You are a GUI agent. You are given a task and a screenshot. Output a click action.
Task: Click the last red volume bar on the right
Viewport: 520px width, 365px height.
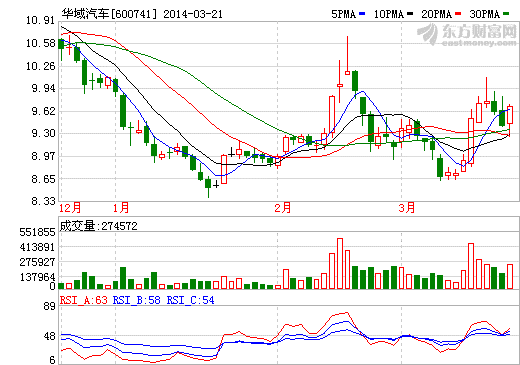510,276
